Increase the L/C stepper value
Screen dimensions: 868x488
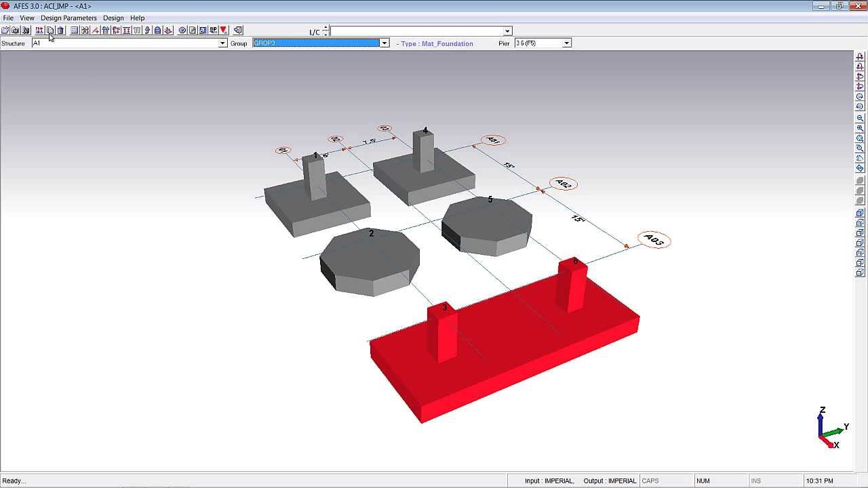326,28
